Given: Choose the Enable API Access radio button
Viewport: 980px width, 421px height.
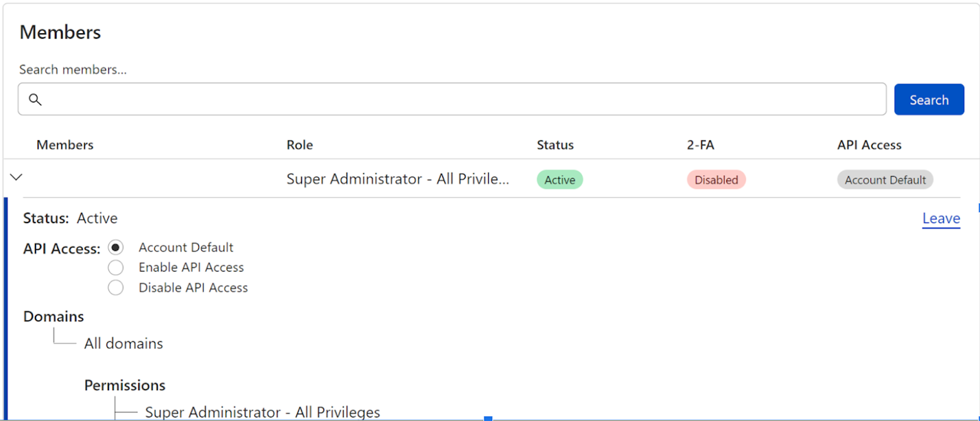Looking at the screenshot, I should 116,268.
